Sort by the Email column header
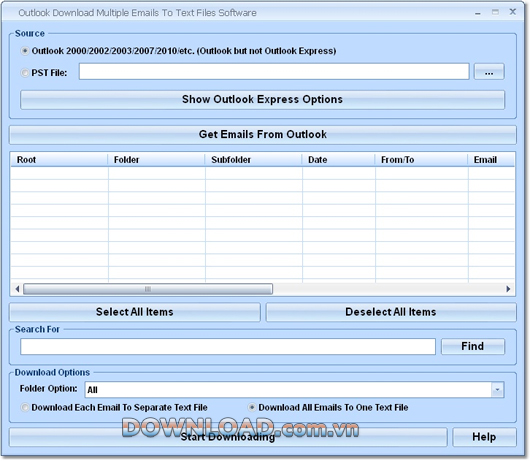This screenshot has height=461, width=530. click(491, 160)
